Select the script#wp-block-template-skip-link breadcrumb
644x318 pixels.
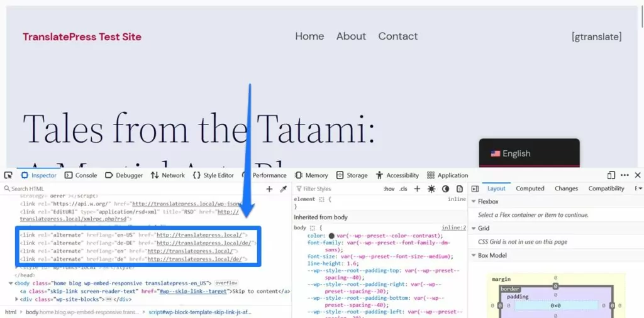click(x=200, y=312)
